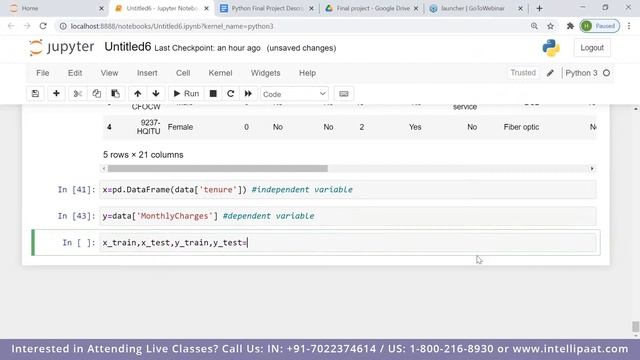Select cell In [43] with MonthlyCharges code
Image resolution: width=640 pixels, height=360 pixels.
coord(347,216)
